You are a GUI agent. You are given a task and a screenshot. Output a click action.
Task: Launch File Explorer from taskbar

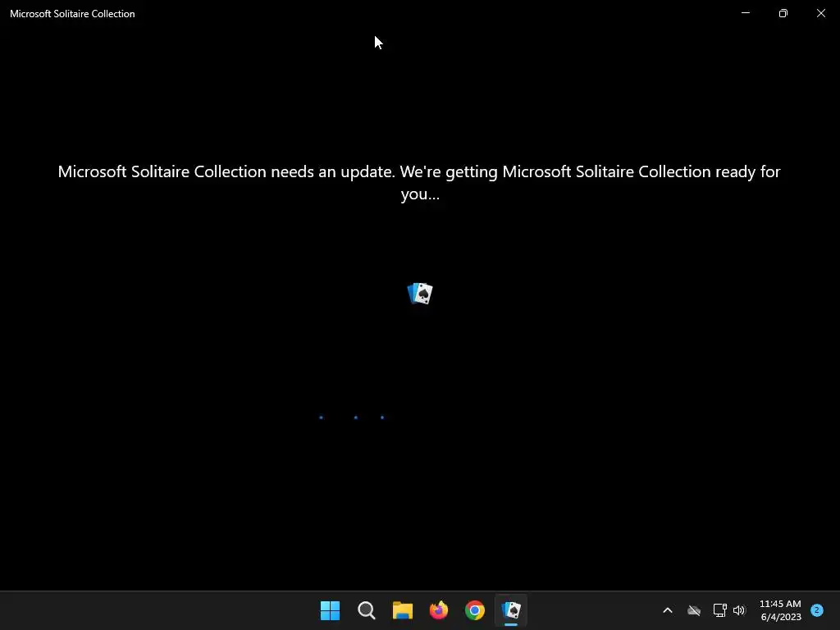pyautogui.click(x=402, y=610)
